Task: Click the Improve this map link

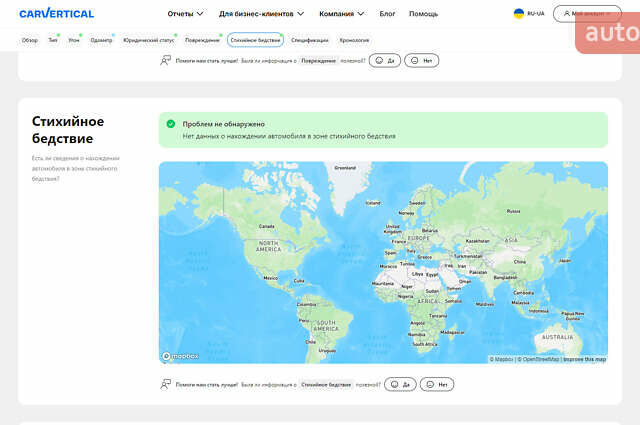Action: (x=584, y=359)
